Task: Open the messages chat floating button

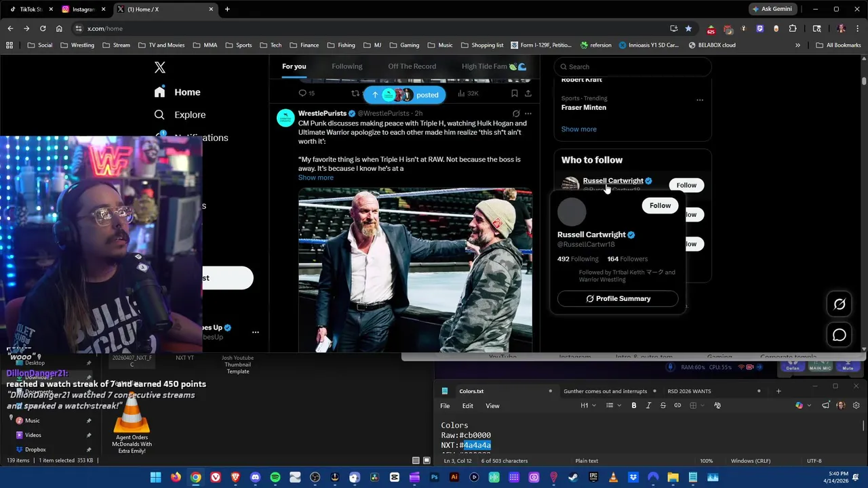Action: tap(840, 335)
